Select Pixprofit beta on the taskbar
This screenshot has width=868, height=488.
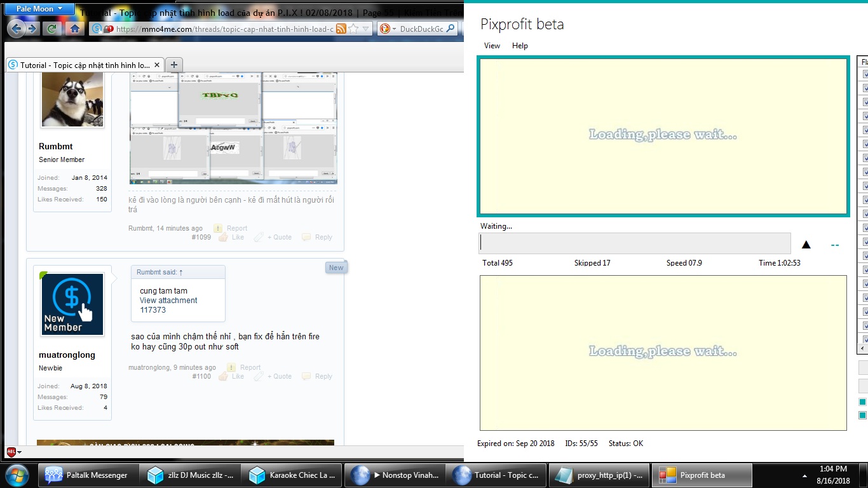point(701,475)
